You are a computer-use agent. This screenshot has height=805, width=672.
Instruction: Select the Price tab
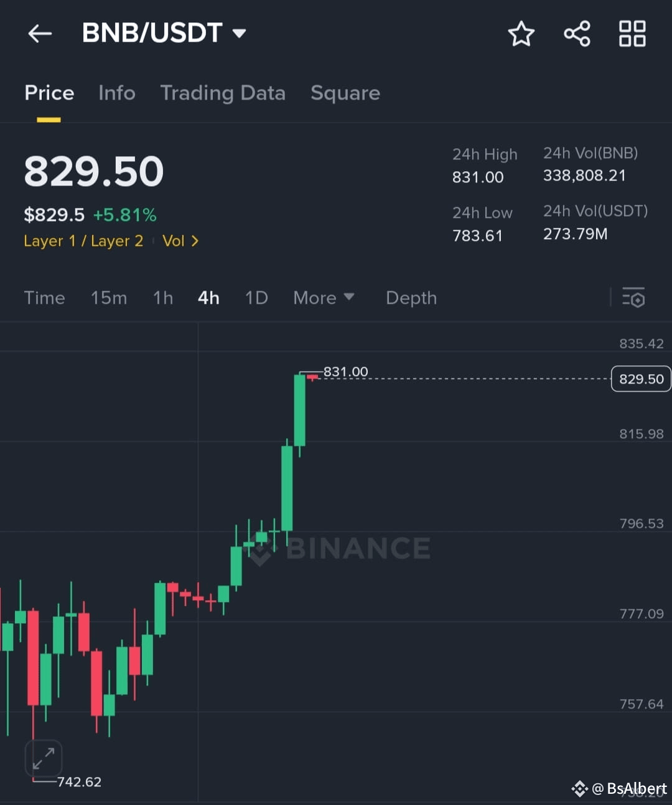pyautogui.click(x=49, y=93)
